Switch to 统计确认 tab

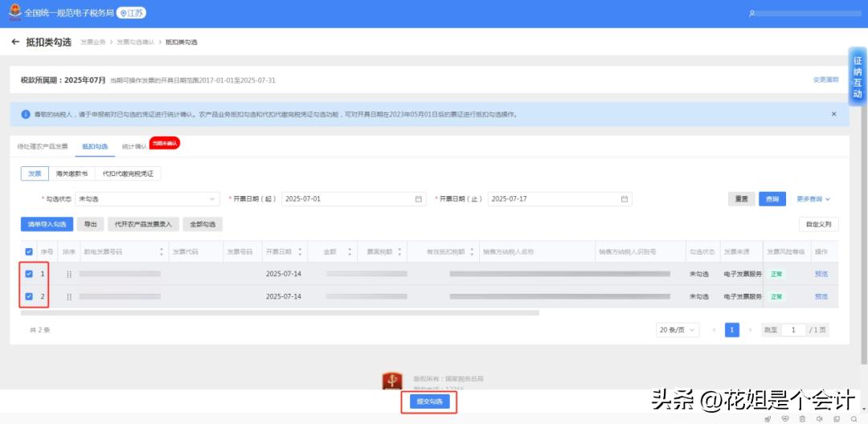point(134,146)
